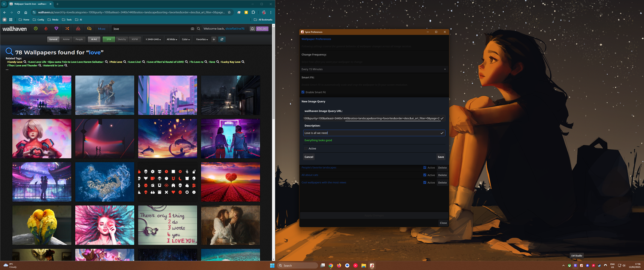Viewport: 644px width, 270px height.
Task: Uncheck Active for All about cats
Action: 425,175
